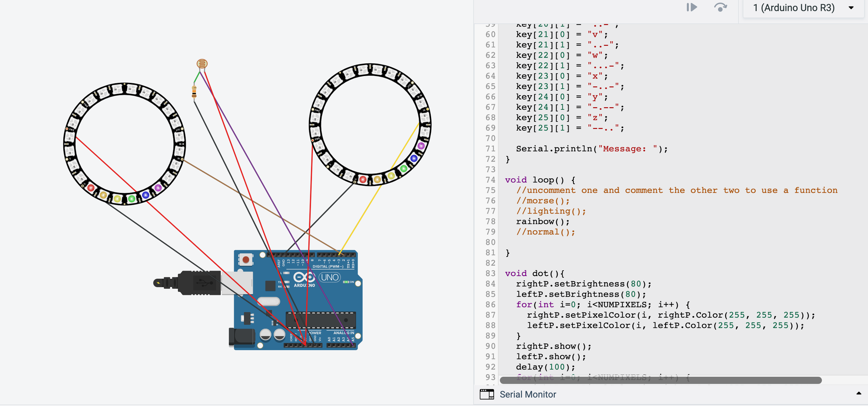Image resolution: width=868 pixels, height=406 pixels.
Task: Click line number 74 in gutter
Action: pyautogui.click(x=490, y=180)
